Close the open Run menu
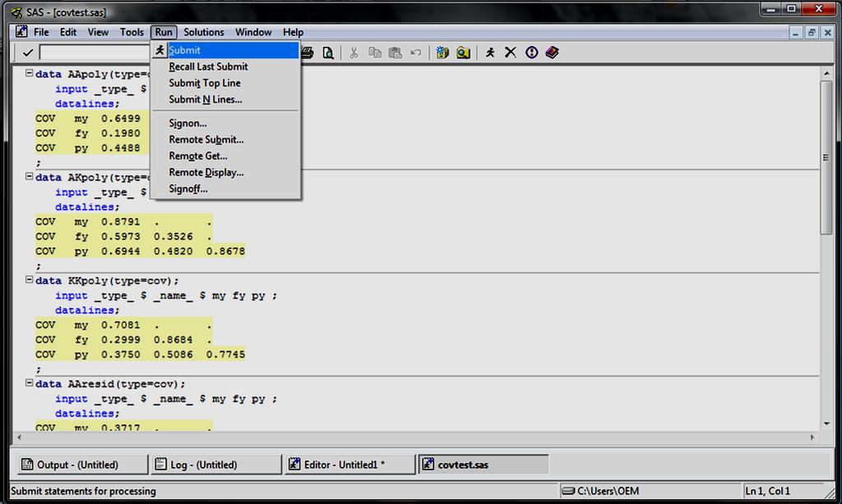This screenshot has height=504, width=842. (x=164, y=32)
